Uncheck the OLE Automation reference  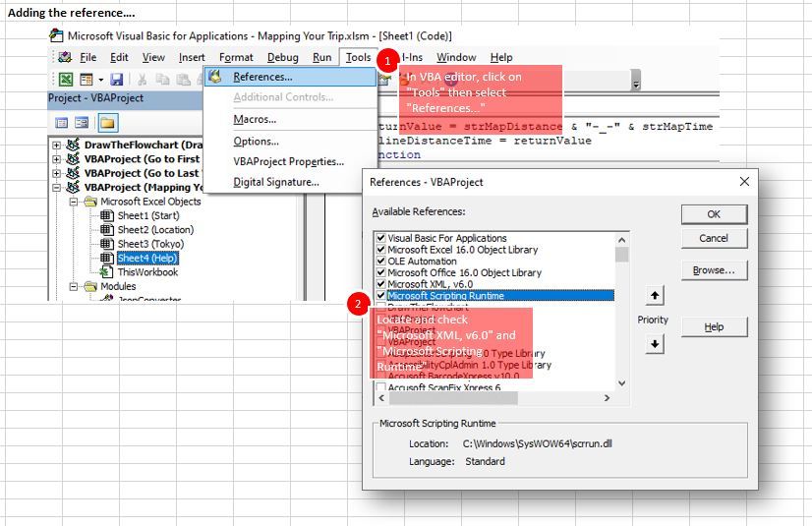tap(381, 261)
